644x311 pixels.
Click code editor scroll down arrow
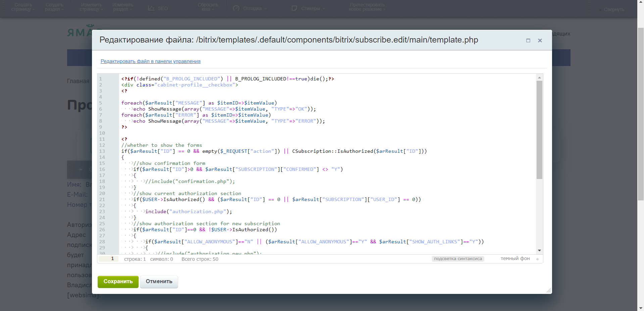pos(539,250)
